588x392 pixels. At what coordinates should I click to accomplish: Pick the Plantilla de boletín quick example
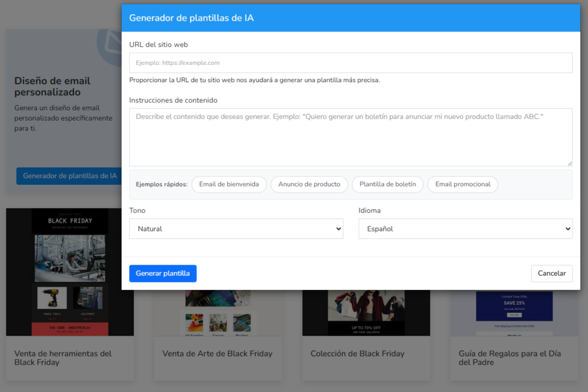click(x=388, y=184)
